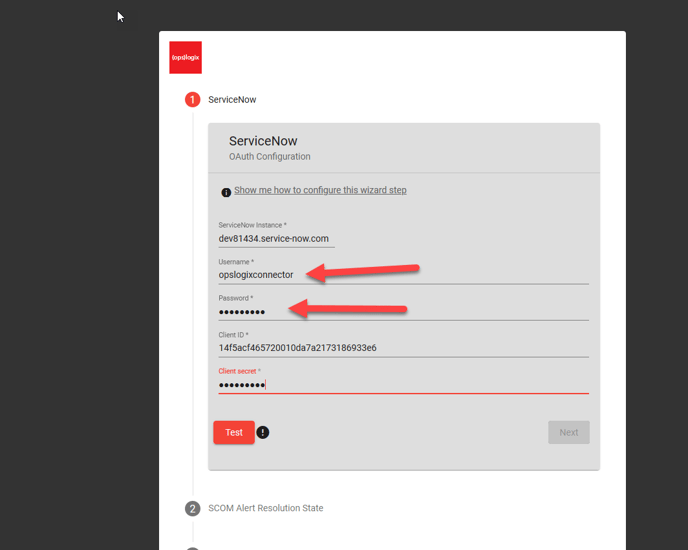Focus the Client ID field
The height and width of the screenshot is (550, 688).
pyautogui.click(x=404, y=348)
